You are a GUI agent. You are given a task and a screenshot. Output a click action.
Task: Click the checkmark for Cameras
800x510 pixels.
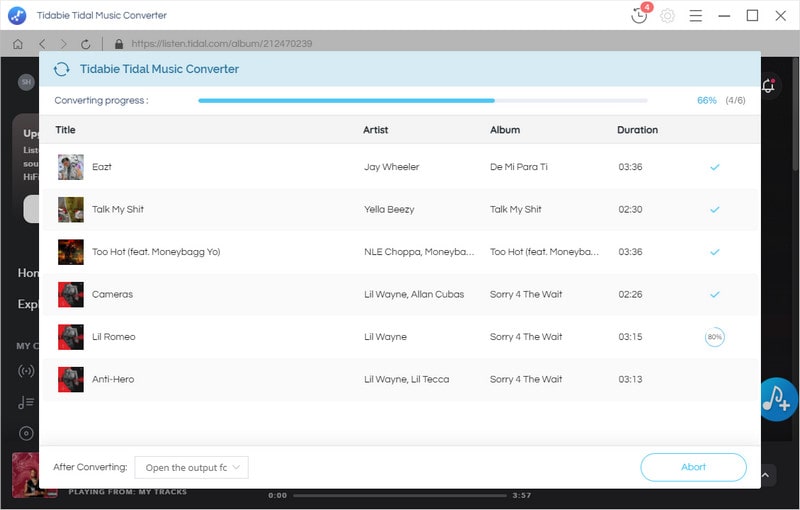[x=715, y=294]
